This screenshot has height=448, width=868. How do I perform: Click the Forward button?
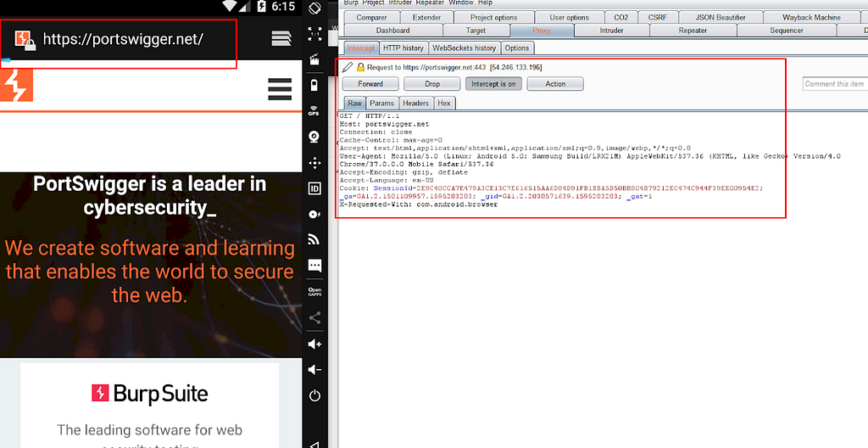click(370, 84)
